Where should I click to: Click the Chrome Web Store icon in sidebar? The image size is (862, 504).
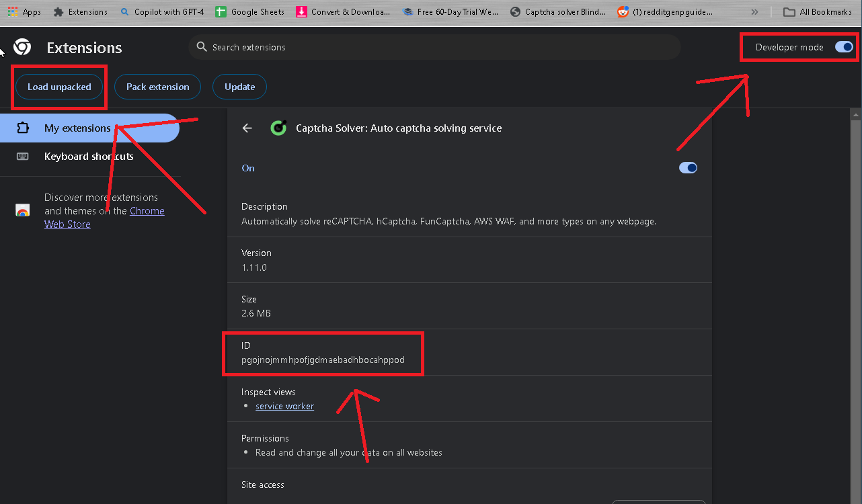pos(22,210)
